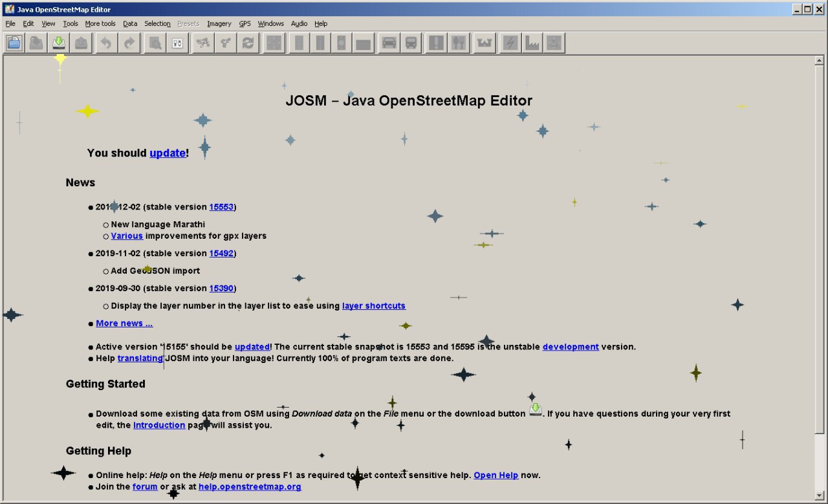Open the Tools menu
This screenshot has height=504, width=828.
(71, 24)
